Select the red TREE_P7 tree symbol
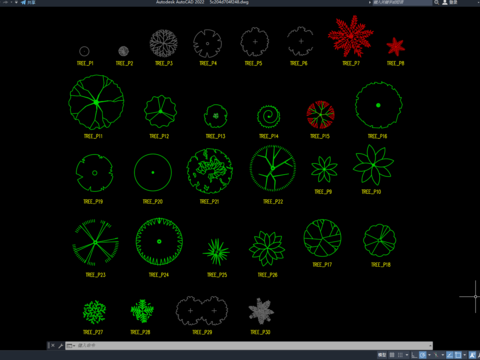 tap(350, 36)
